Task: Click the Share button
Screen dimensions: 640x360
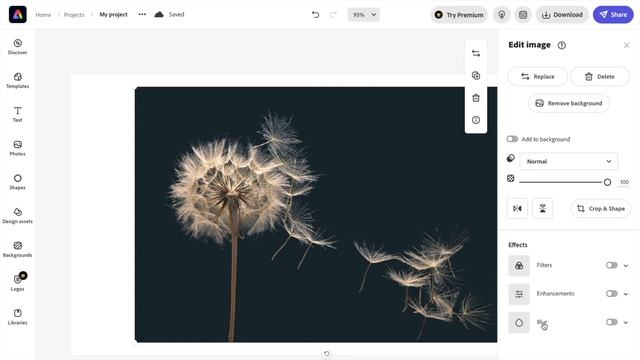Action: pyautogui.click(x=613, y=15)
